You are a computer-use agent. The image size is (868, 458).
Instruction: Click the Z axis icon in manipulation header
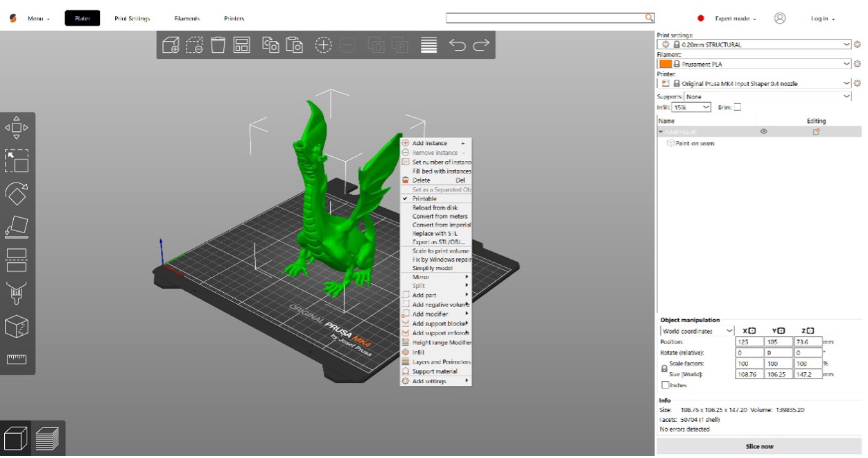[810, 331]
